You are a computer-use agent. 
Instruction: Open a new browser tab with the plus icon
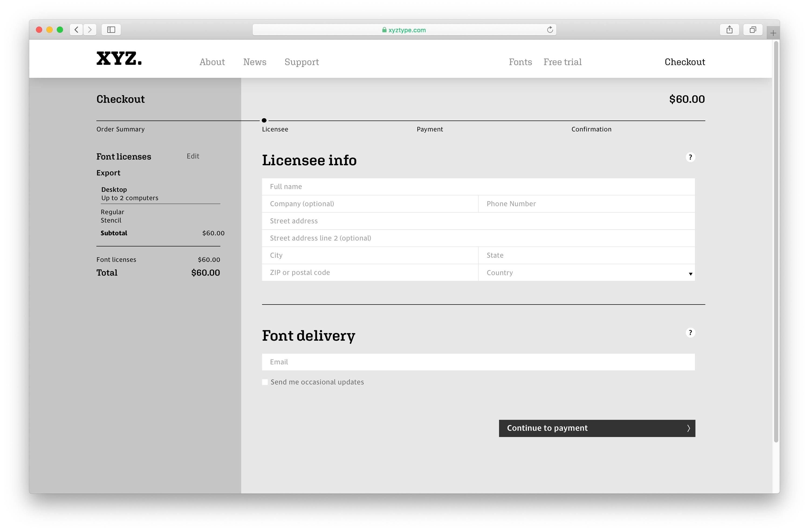773,33
